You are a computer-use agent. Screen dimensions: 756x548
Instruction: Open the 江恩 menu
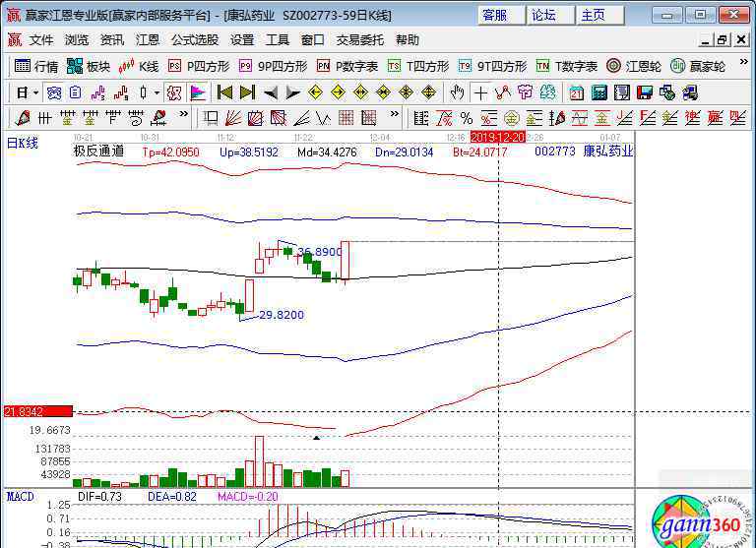tap(147, 40)
